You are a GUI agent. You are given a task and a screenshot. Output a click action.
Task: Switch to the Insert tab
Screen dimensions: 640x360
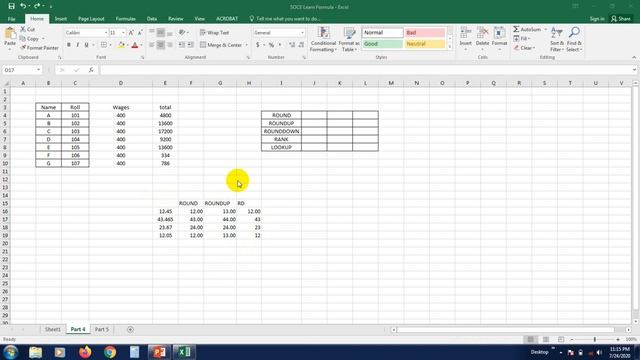61,19
